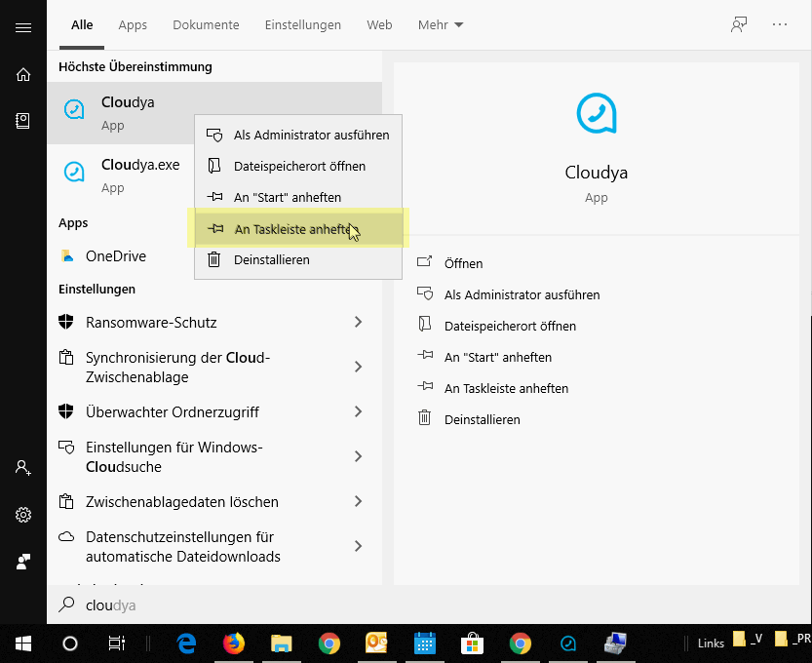Expand the Zwischenablagedaten löschen arrow
The width and height of the screenshot is (812, 663).
tap(358, 501)
